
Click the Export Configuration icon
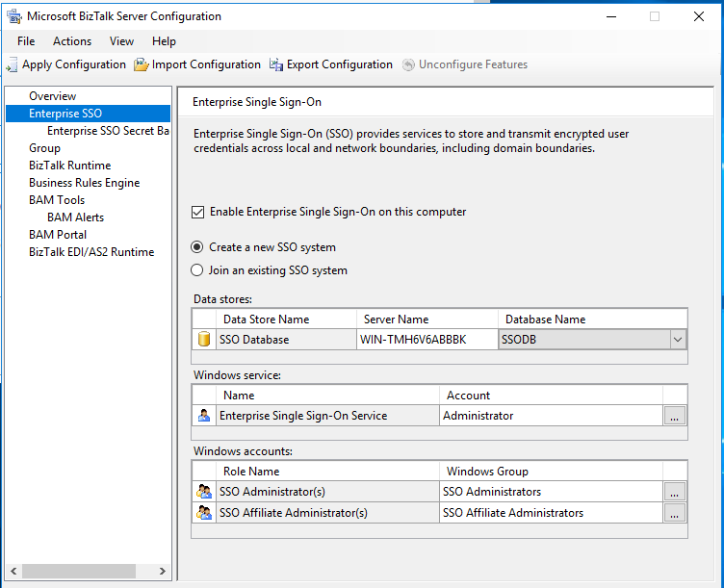276,64
